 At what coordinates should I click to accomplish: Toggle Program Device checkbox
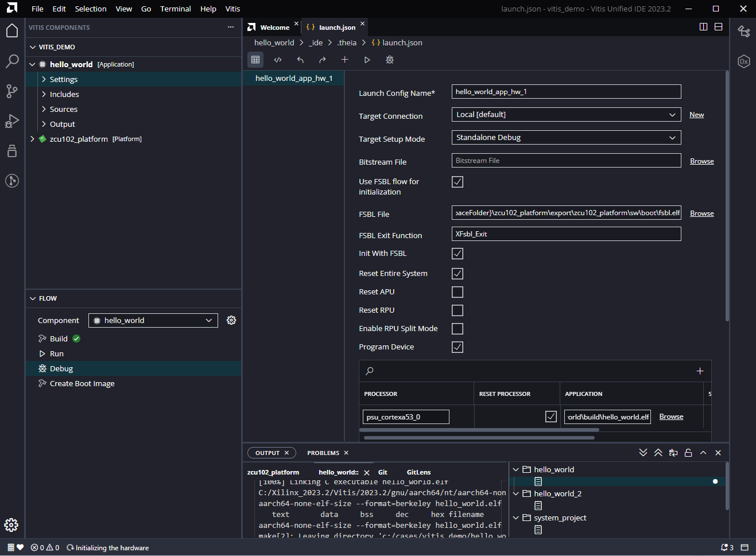(x=458, y=347)
